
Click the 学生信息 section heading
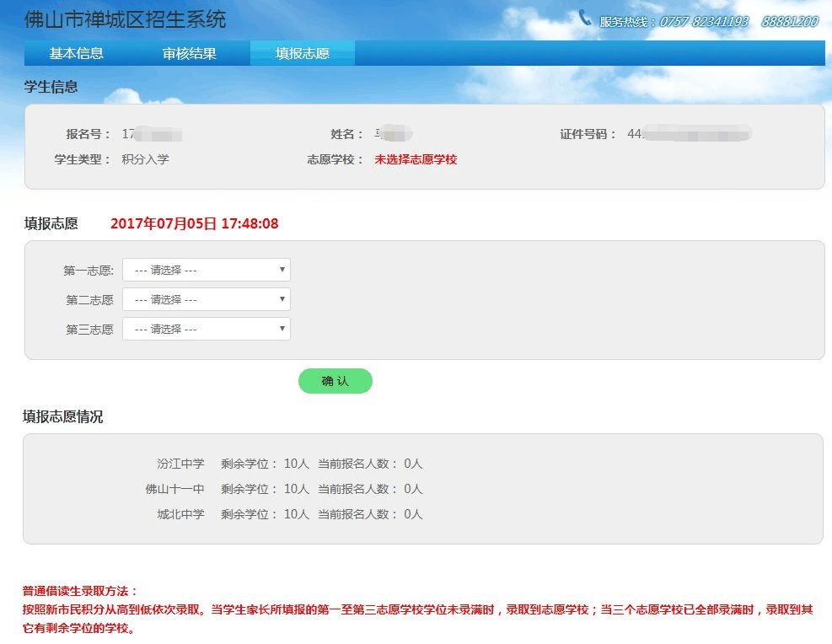(x=51, y=87)
